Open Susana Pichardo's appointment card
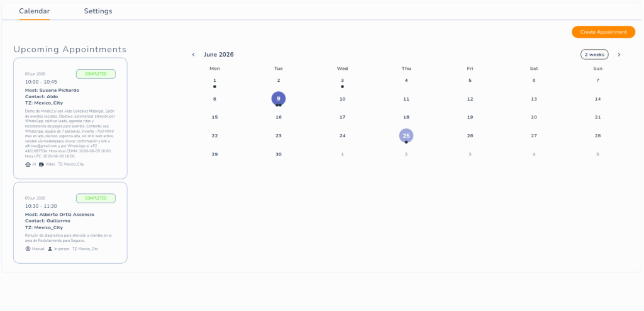 point(70,118)
